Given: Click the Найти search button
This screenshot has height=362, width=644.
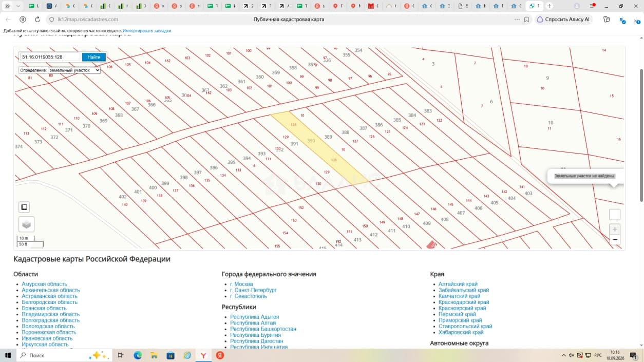Looking at the screenshot, I should 94,57.
